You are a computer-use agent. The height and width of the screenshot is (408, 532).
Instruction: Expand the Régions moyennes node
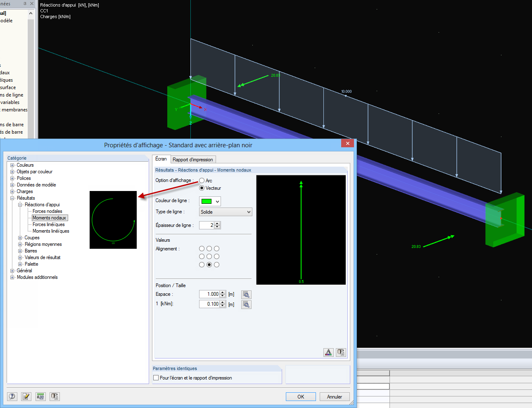click(x=20, y=245)
